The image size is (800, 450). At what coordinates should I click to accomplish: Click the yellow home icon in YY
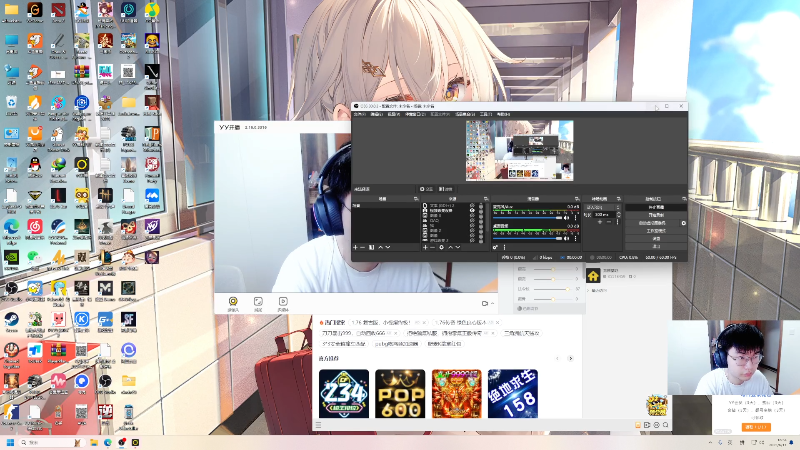point(593,276)
